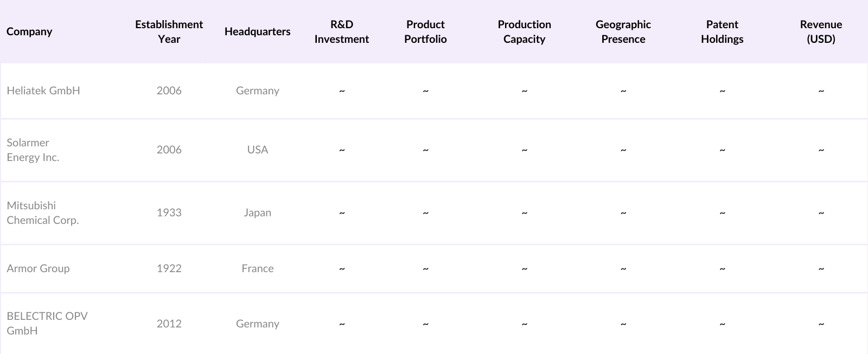Click Heliatek's Revenue value
The width and height of the screenshot is (868, 354).
click(x=821, y=91)
